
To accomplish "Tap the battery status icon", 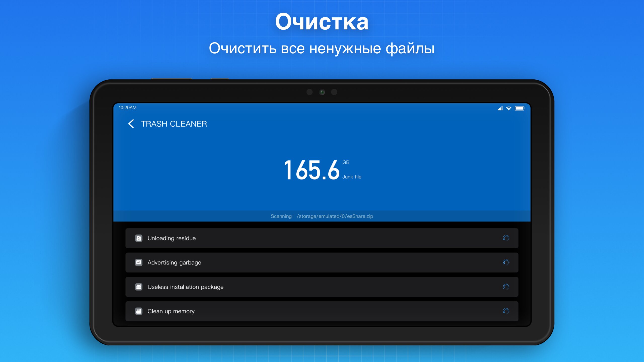I will [x=519, y=108].
